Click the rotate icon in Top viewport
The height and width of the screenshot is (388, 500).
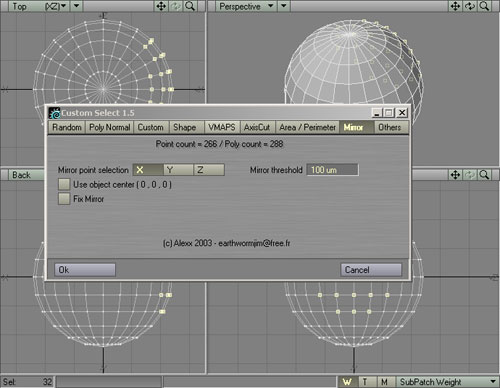(x=176, y=6)
